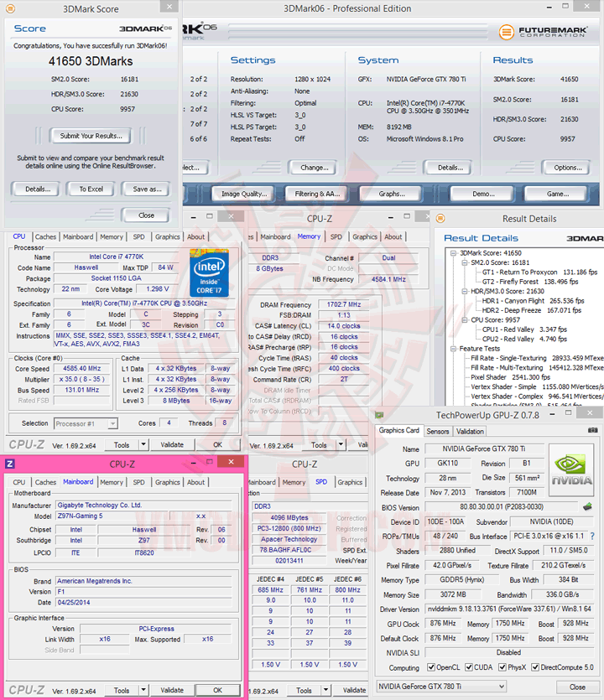Open the Tools arrow in the CPU-Z Mainboard window
604x700 pixels.
point(143,690)
